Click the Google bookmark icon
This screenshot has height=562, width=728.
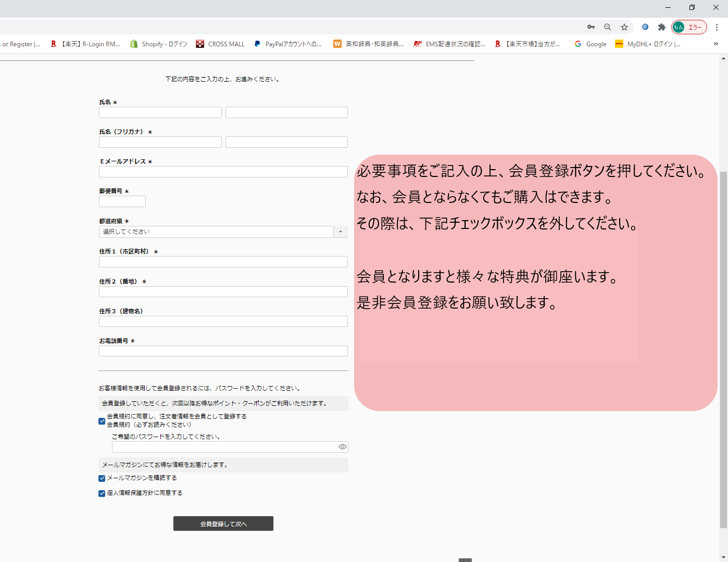pyautogui.click(x=578, y=44)
